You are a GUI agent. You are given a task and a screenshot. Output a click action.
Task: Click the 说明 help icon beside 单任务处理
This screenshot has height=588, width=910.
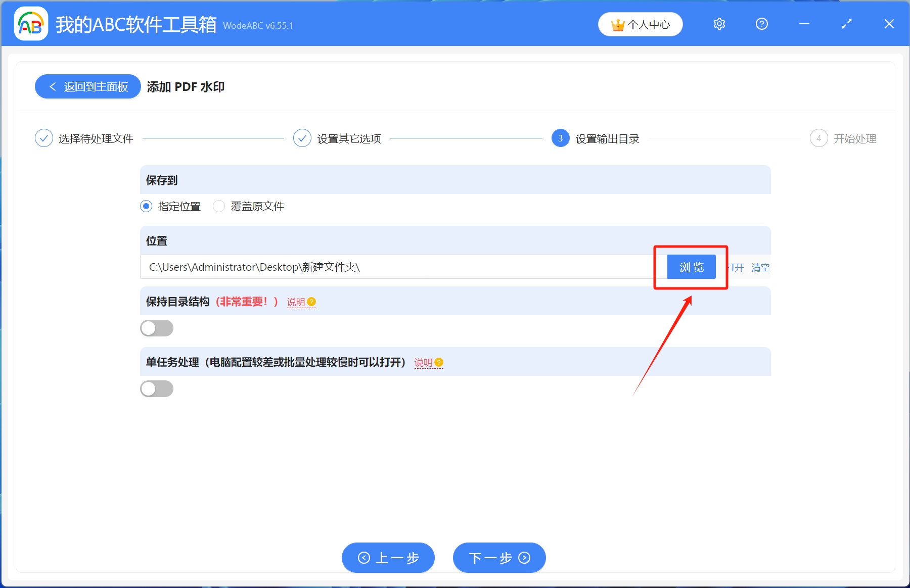[x=438, y=362]
